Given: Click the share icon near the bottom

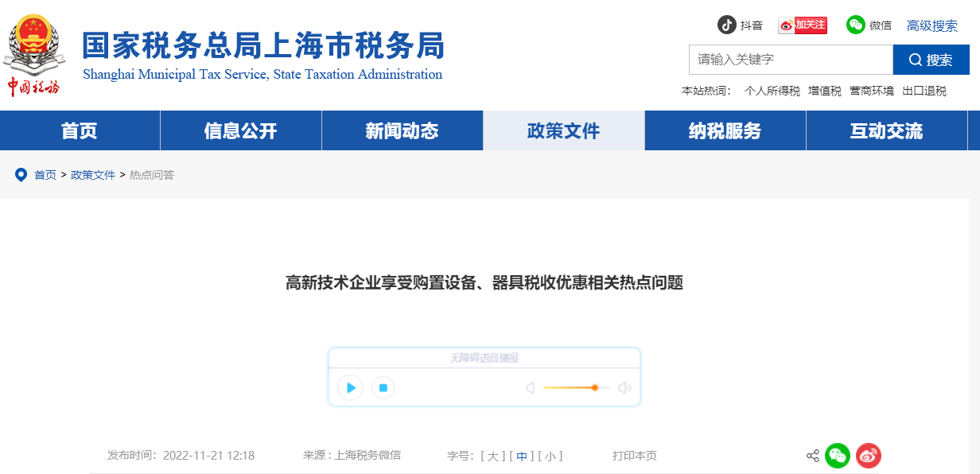Looking at the screenshot, I should [812, 456].
